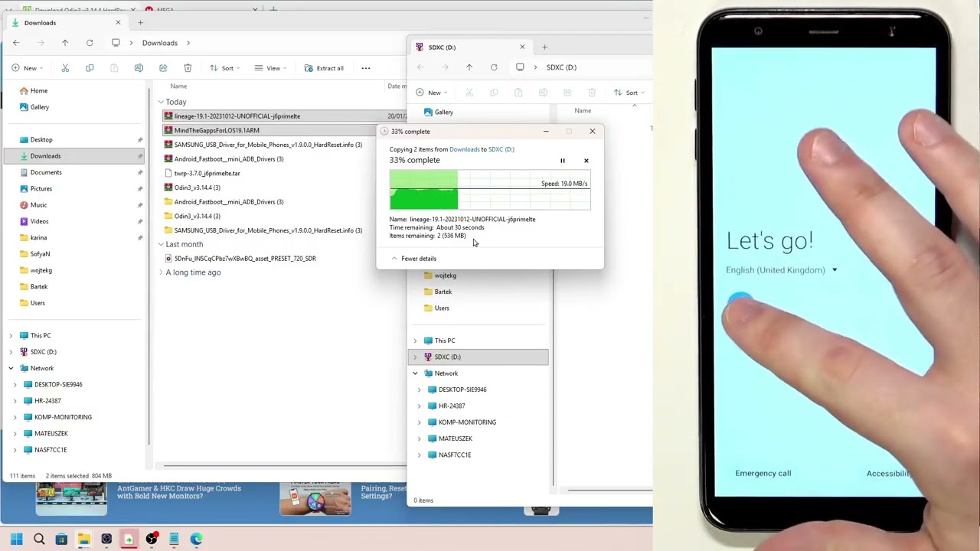
Task: Open New menu in Downloads toolbar
Action: (x=27, y=68)
